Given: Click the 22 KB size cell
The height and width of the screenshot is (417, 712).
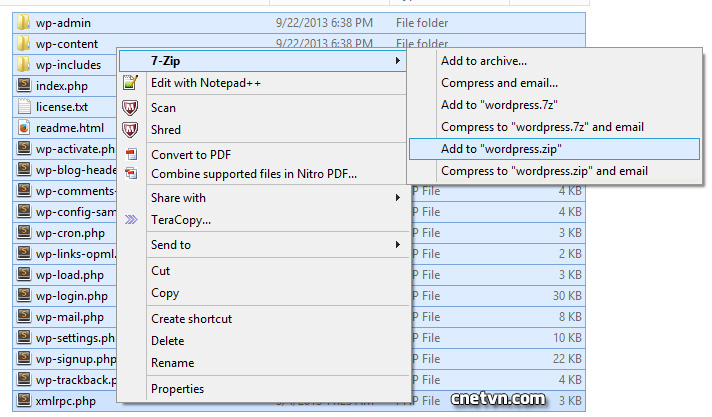Looking at the screenshot, I should point(567,358).
